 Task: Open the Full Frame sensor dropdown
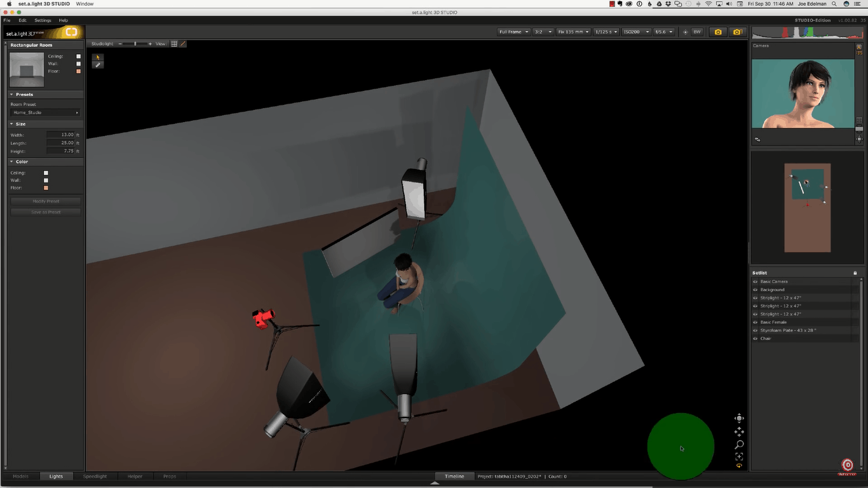click(513, 32)
